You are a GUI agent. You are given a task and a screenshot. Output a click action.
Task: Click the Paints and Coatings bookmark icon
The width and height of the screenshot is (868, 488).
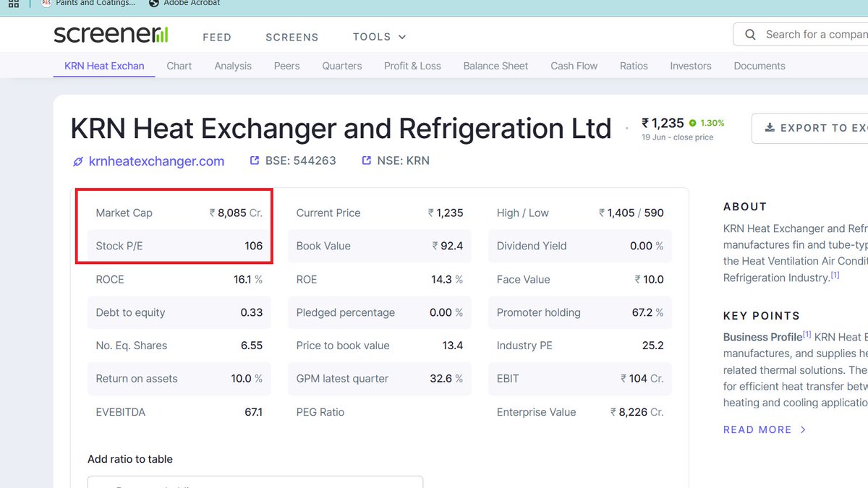[x=46, y=3]
